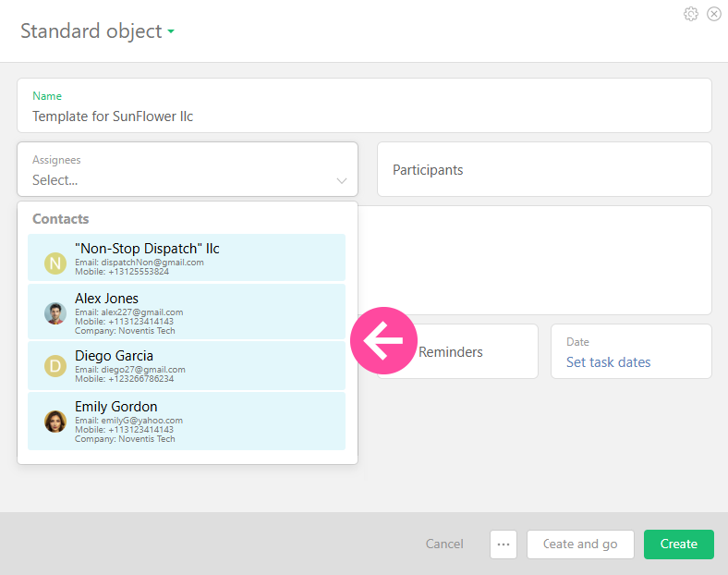728x575 pixels.
Task: Click Alex Jones profile photo
Action: point(55,313)
